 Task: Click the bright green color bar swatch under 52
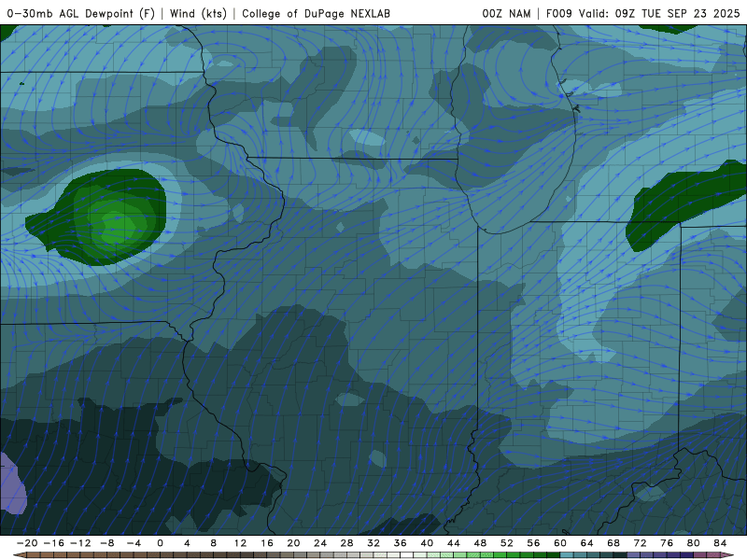pos(514,555)
